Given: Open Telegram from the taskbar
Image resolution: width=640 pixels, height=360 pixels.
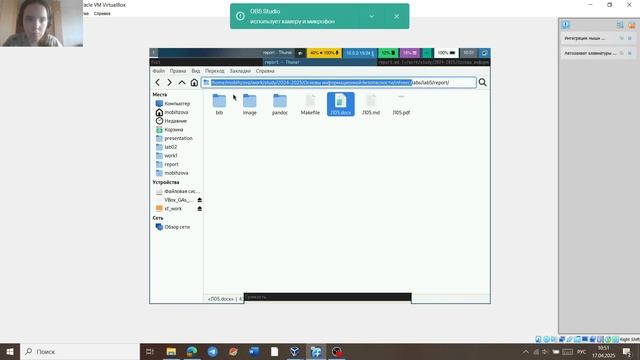Looking at the screenshot, I should tap(213, 351).
